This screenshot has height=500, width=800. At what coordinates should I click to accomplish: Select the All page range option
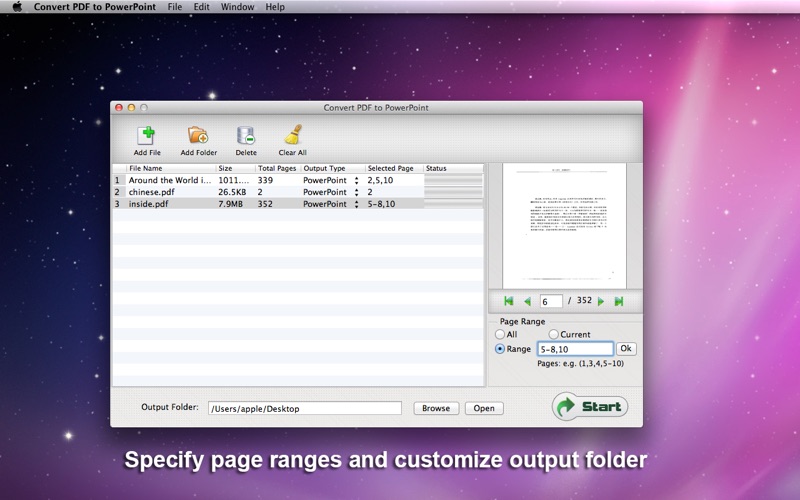click(x=500, y=334)
